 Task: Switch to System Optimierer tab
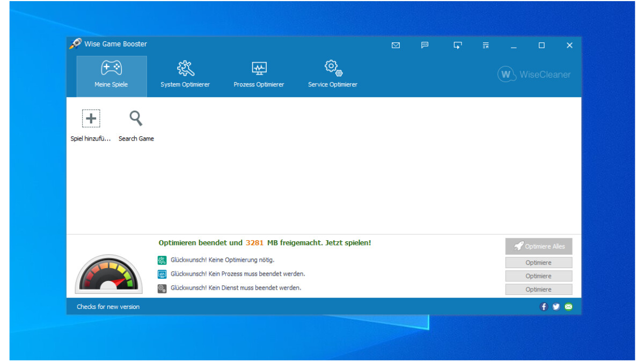185,76
